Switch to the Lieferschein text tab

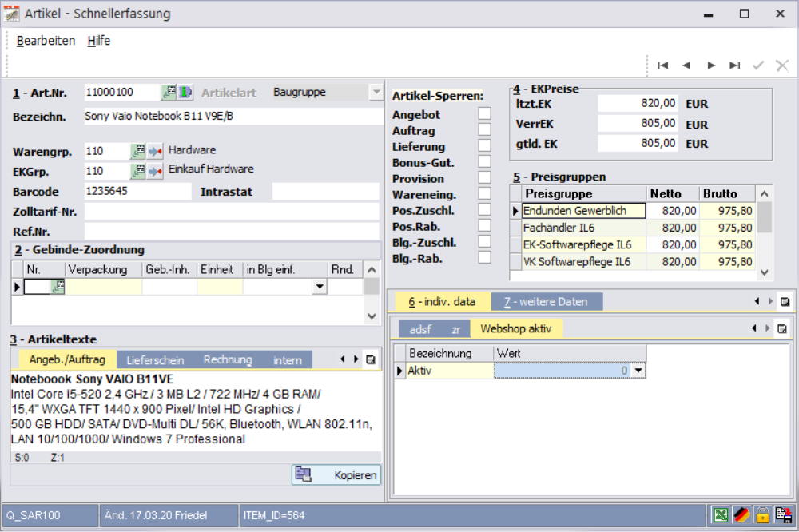pyautogui.click(x=155, y=359)
